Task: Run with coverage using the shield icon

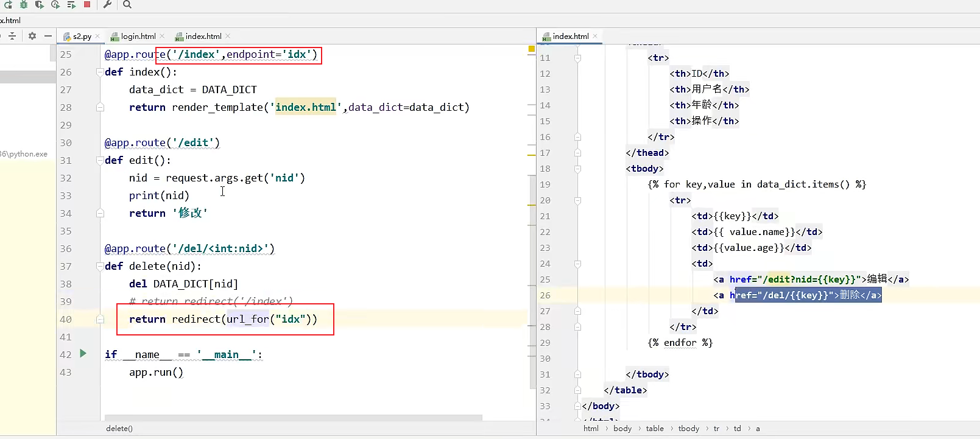Action: [40, 4]
